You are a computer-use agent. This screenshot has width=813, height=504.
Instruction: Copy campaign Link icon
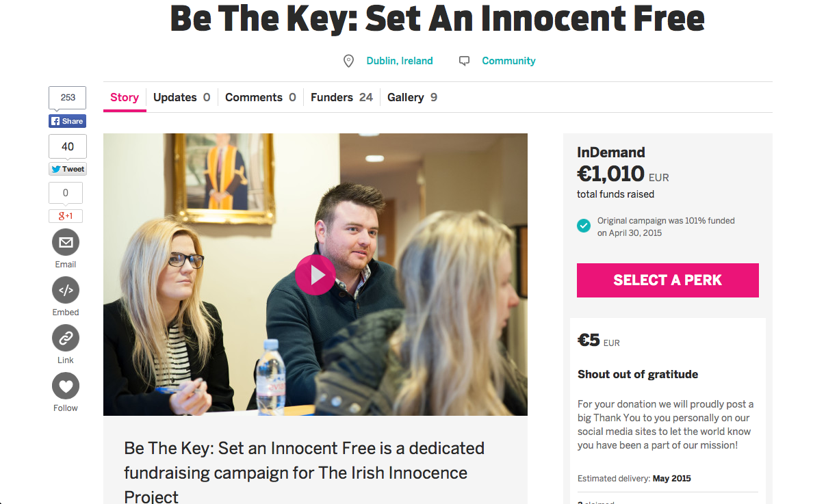pos(66,339)
